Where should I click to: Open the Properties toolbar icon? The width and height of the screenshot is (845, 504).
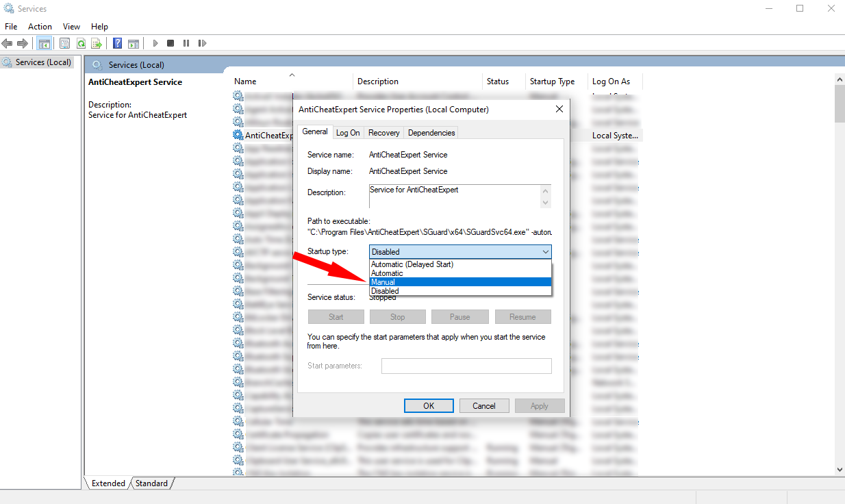tap(64, 43)
